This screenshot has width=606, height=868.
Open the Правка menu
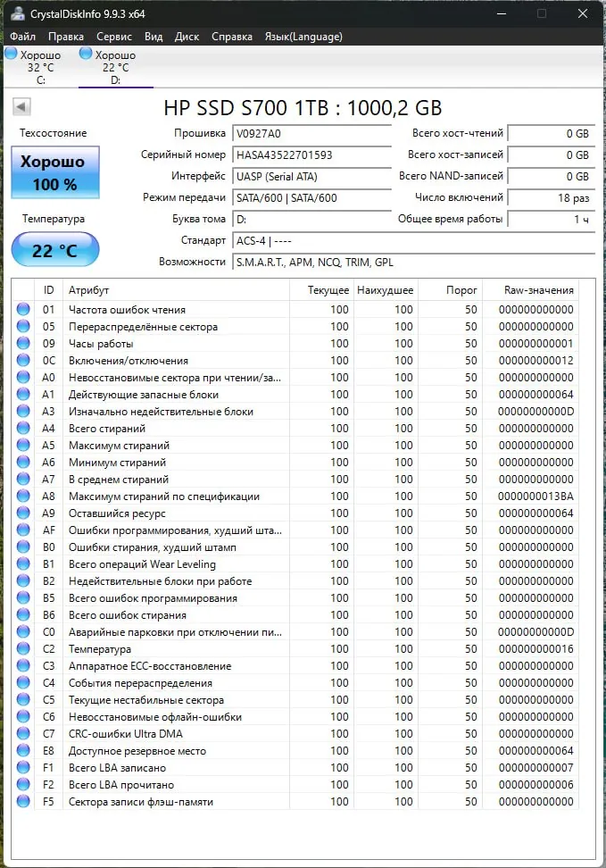point(66,37)
